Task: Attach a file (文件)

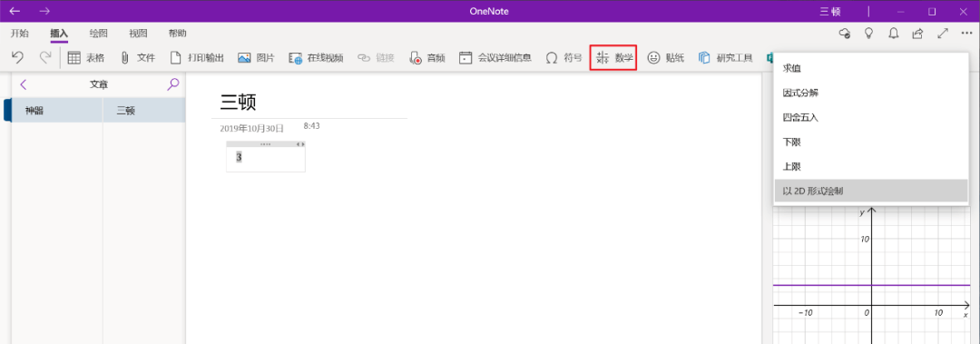Action: coord(137,58)
